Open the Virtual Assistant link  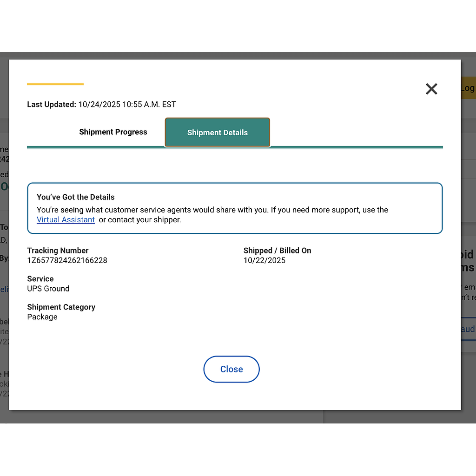[x=66, y=220]
